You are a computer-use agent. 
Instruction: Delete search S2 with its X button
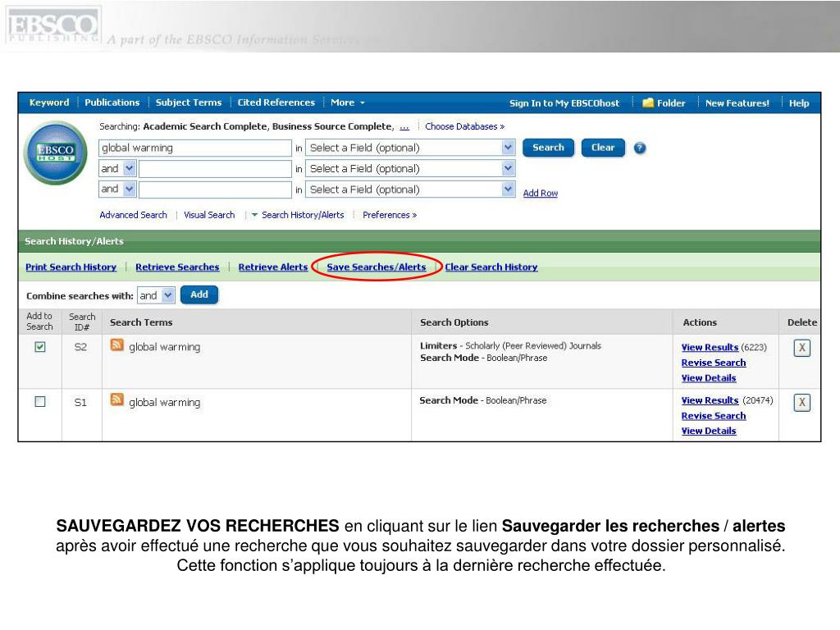[x=802, y=348]
